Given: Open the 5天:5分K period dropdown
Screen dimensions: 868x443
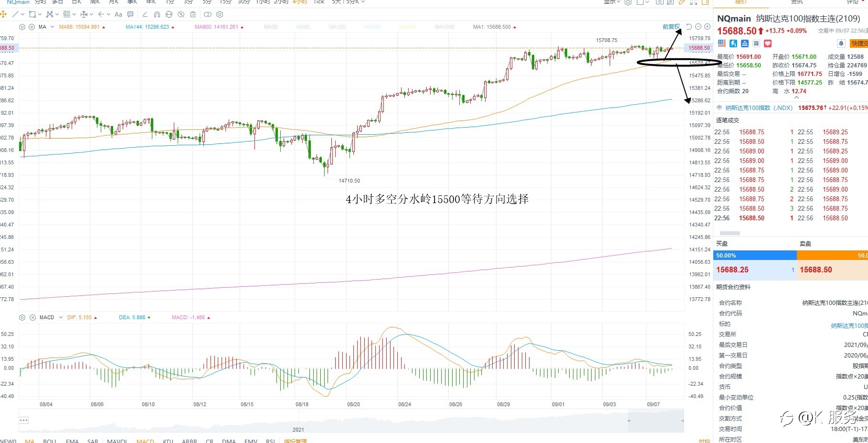Looking at the screenshot, I should (x=349, y=2).
